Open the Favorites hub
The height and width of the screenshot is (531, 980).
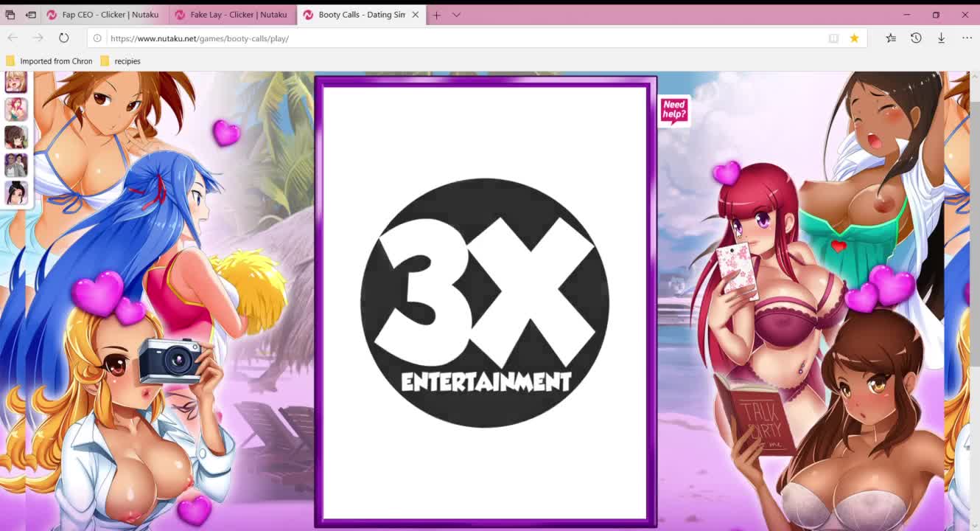point(891,38)
